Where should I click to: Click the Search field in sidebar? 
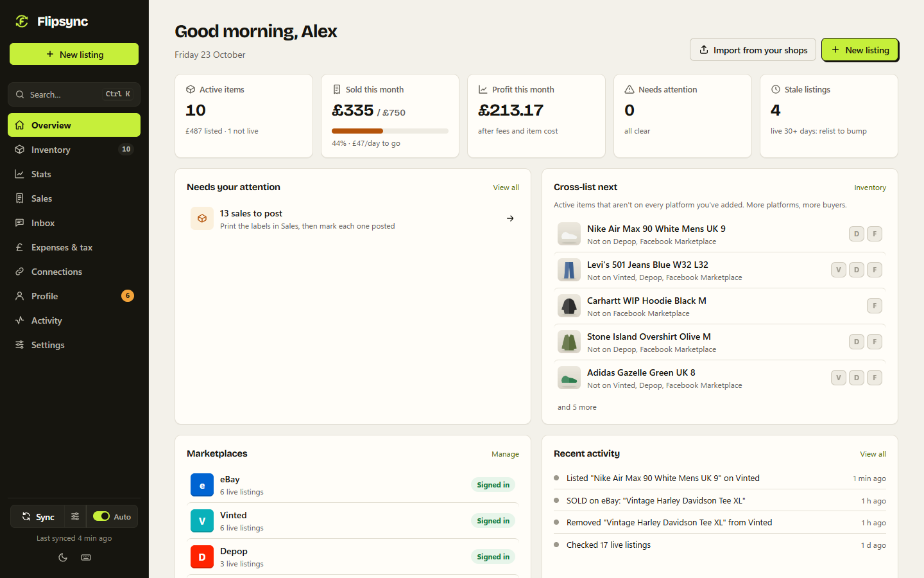pyautogui.click(x=74, y=94)
